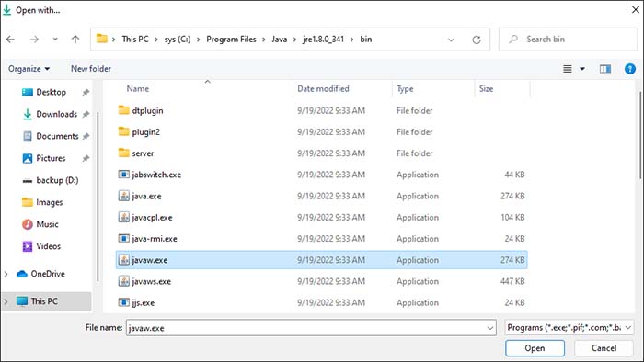Go up one folder level

click(75, 40)
